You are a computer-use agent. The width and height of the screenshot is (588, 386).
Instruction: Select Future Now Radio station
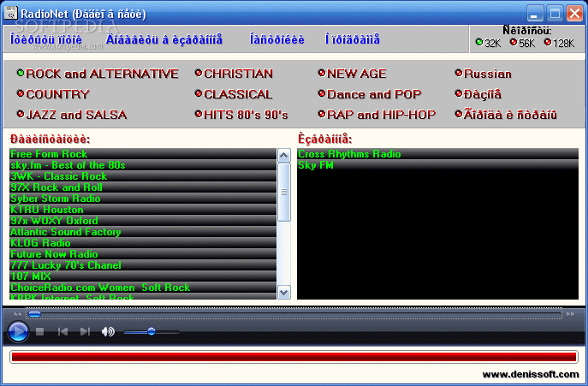tap(143, 254)
